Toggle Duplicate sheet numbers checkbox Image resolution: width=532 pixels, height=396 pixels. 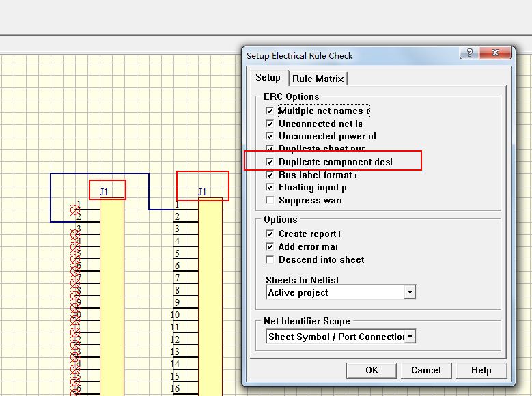pos(270,149)
